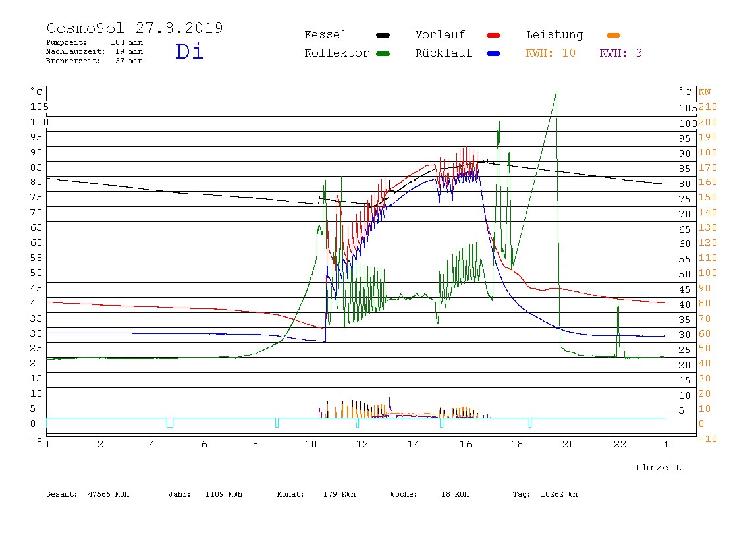
Task: Click the hour 12 time-axis label
Action: pos(362,444)
